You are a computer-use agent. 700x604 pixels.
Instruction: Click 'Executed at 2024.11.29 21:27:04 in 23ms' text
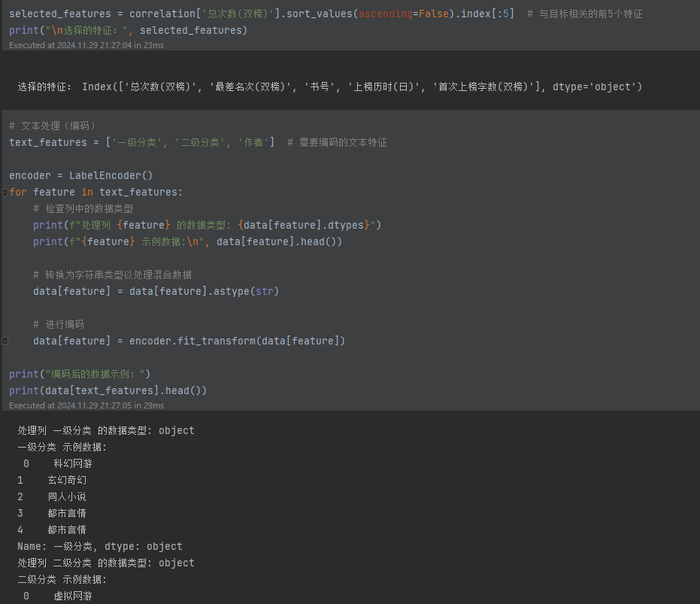tap(86, 45)
